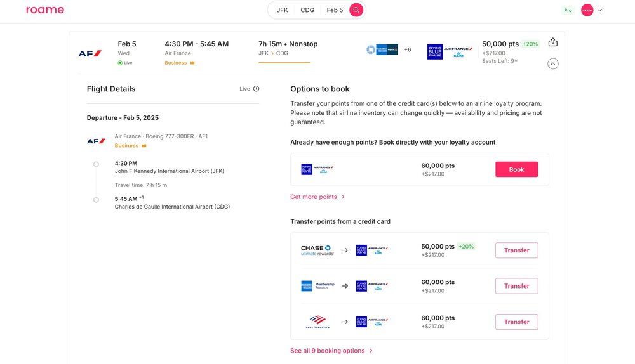Open account dropdown arrow beside avatar
This screenshot has width=635, height=364.
[600, 10]
